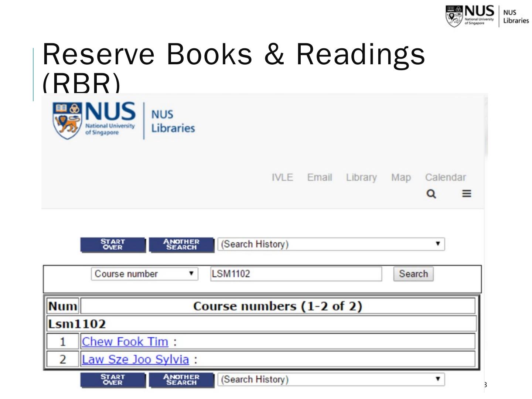Viewport: 532px width, 399px height.
Task: Click the magnifying glass search icon
Action: 431,194
